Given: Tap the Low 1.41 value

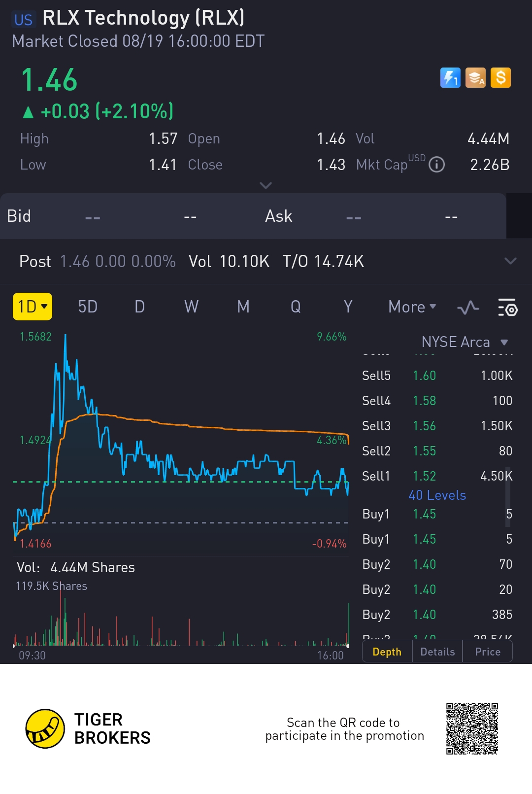Looking at the screenshot, I should coord(163,165).
